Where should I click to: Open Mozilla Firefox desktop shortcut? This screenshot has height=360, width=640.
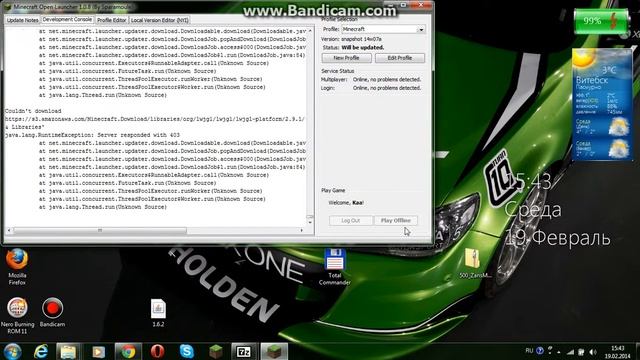pos(17,267)
